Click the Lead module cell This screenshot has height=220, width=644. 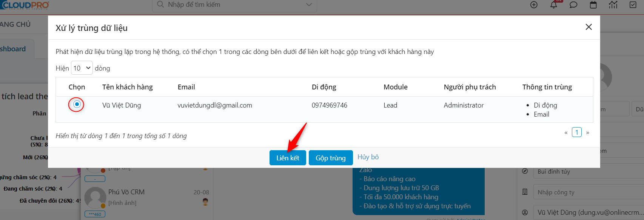390,105
